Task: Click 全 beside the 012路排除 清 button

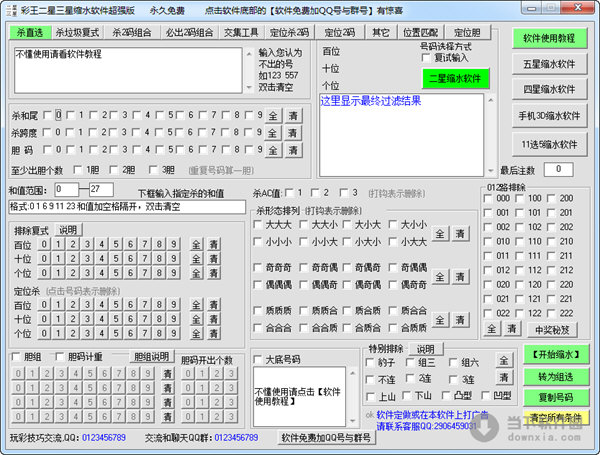Action: [x=492, y=329]
